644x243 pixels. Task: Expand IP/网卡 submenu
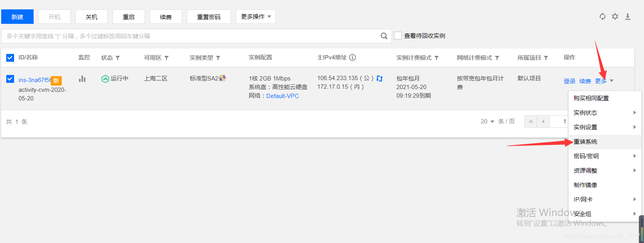coord(605,199)
